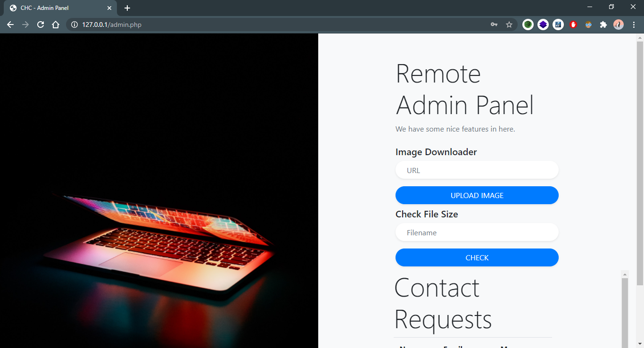Open the glasses-face extension icon

[x=588, y=25]
